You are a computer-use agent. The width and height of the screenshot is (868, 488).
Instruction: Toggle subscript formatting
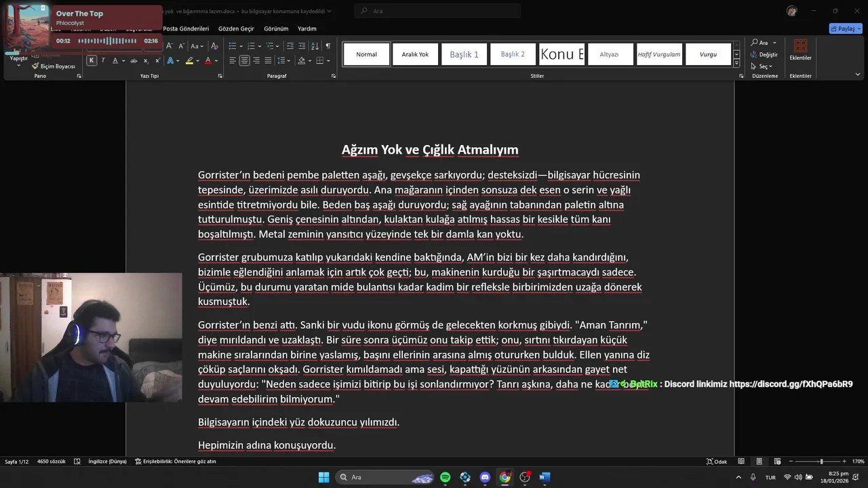(x=146, y=61)
